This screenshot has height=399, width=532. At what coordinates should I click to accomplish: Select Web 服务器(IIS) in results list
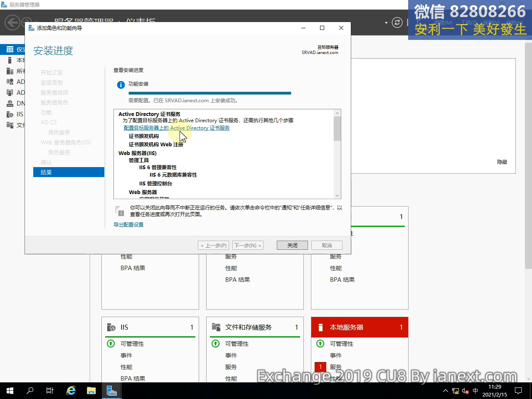(137, 153)
